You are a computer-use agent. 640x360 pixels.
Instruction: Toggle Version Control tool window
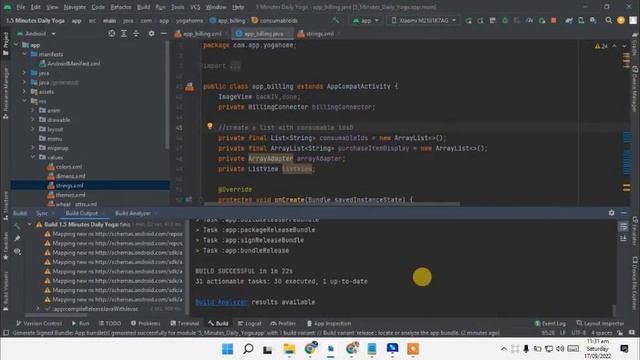click(x=39, y=323)
